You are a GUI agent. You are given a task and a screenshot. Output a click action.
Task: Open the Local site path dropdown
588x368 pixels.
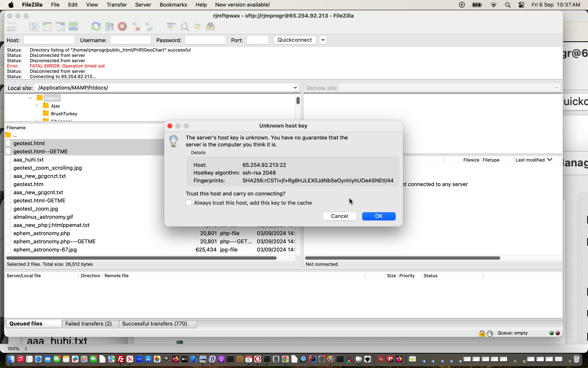(295, 88)
